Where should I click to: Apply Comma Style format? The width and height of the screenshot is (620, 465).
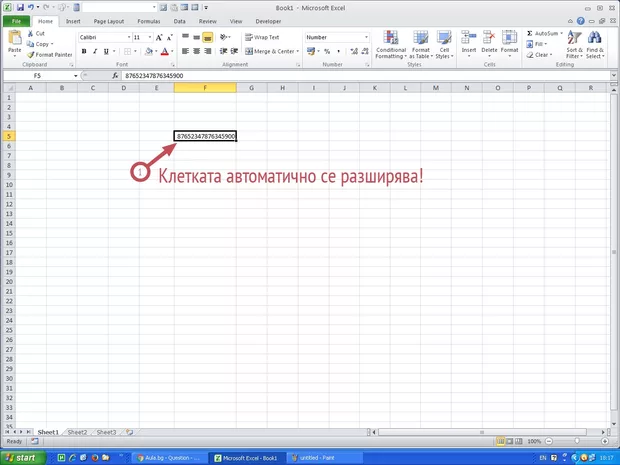pos(338,51)
